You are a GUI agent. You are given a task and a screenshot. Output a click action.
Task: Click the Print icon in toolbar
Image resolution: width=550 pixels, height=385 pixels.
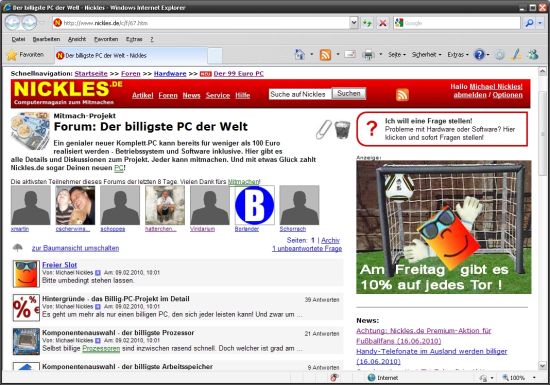[368, 55]
